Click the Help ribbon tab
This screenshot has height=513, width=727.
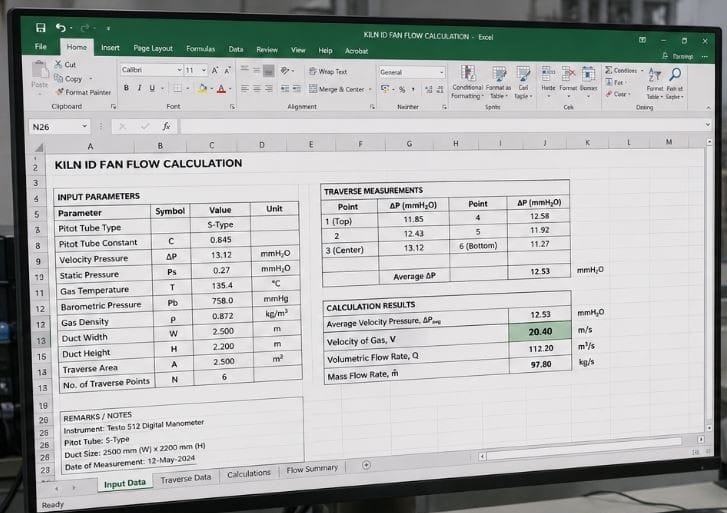(325, 51)
